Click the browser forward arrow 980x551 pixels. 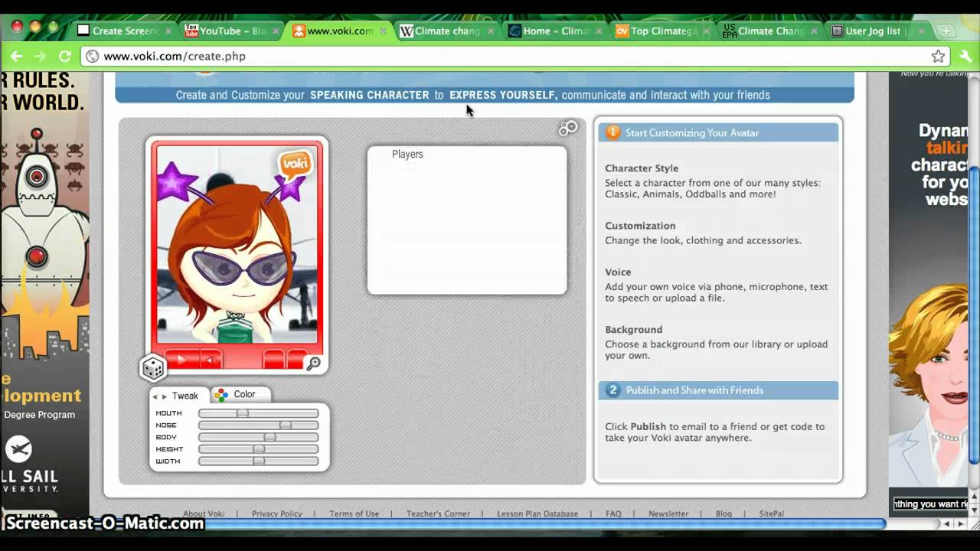coord(41,56)
